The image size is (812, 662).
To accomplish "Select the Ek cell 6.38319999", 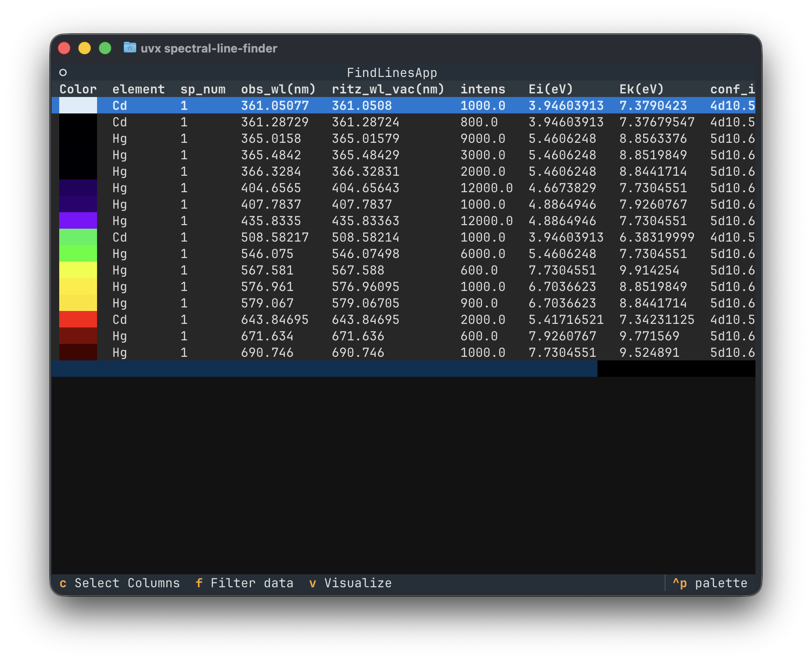I will (x=657, y=237).
